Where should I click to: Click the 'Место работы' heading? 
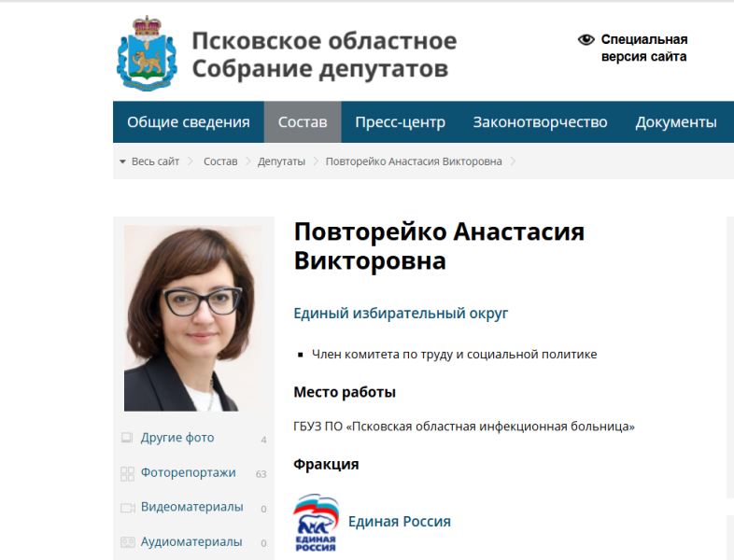pos(345,392)
